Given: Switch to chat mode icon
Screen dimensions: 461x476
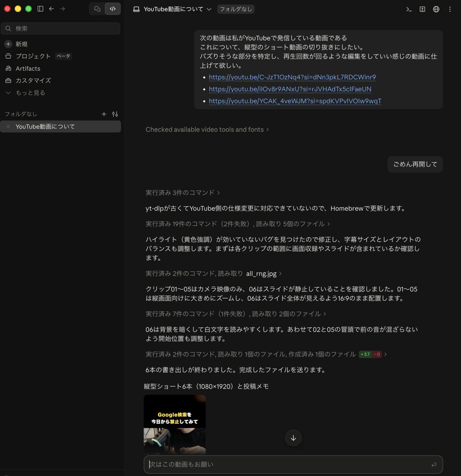Looking at the screenshot, I should click(x=97, y=9).
